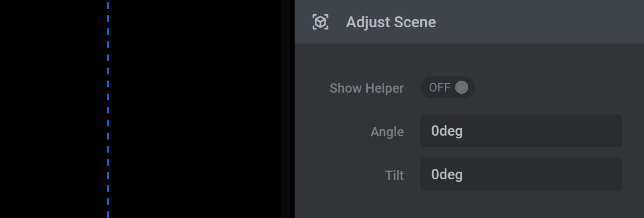Click the round knob of the helper switch
This screenshot has width=644, height=218.
[x=461, y=87]
